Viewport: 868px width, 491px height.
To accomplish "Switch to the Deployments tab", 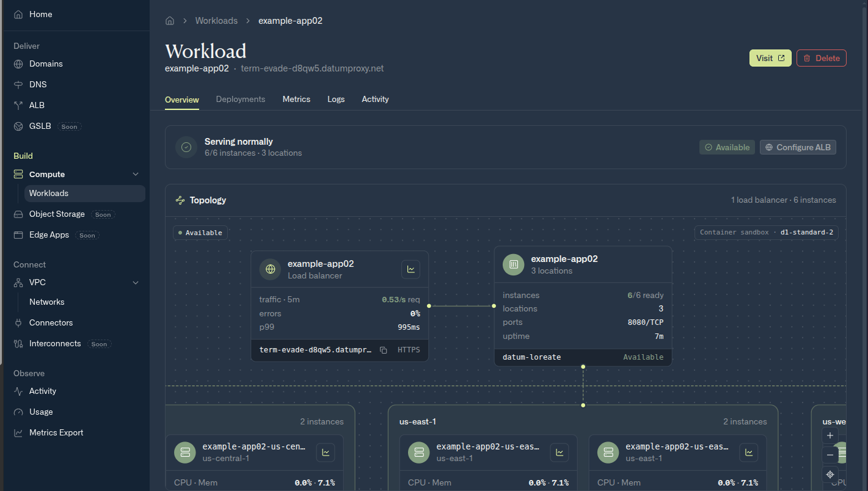I will (241, 99).
